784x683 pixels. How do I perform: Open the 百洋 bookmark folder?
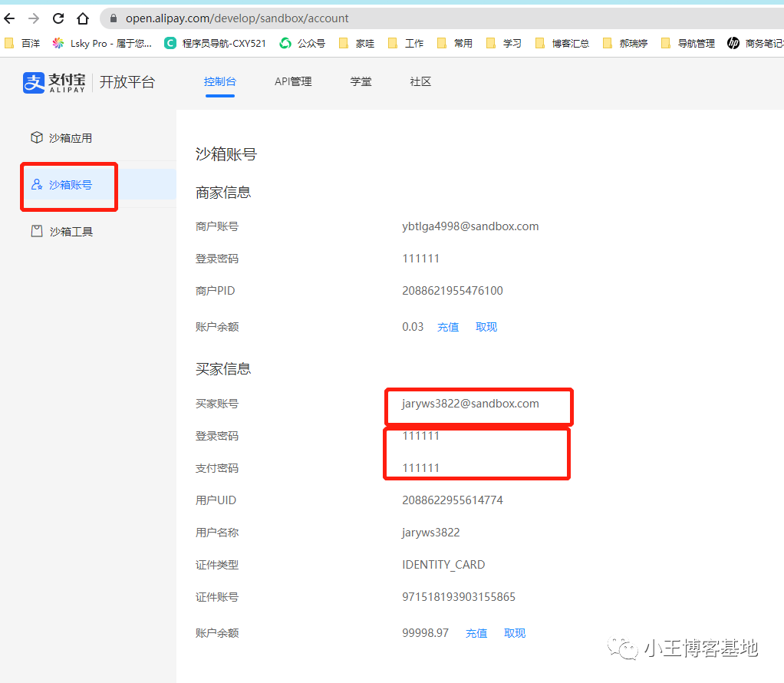click(x=22, y=44)
